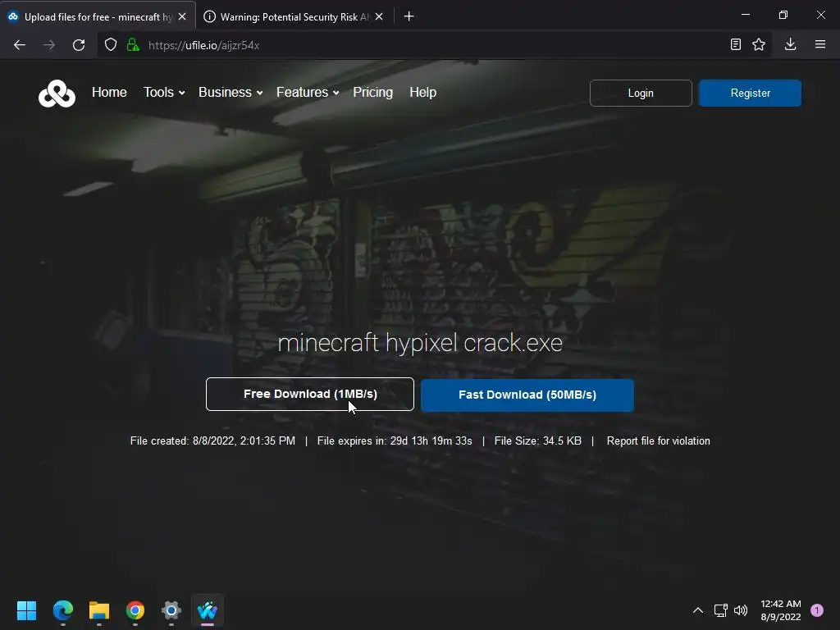Click the ufile.io cloud logo

click(57, 94)
